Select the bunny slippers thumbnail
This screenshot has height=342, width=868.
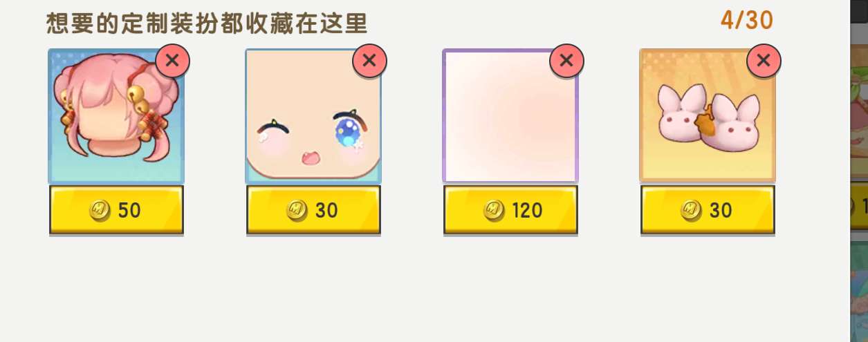[708, 115]
